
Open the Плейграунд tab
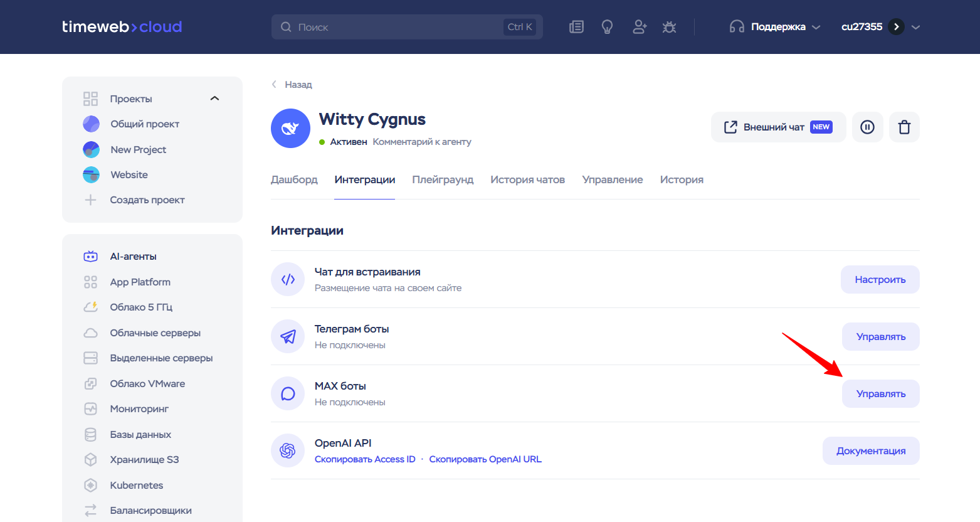coord(443,180)
